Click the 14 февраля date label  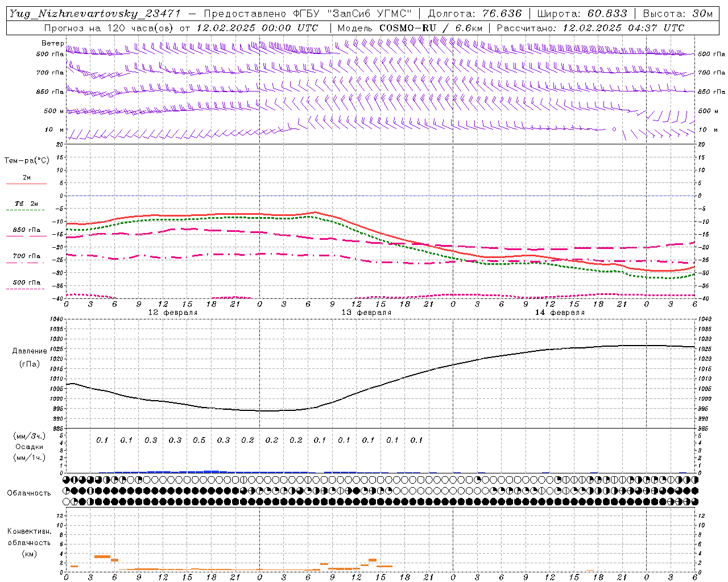click(560, 313)
